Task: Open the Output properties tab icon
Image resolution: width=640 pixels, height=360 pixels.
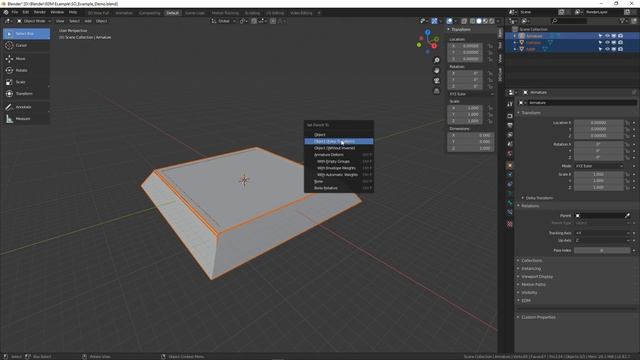Action: point(510,125)
